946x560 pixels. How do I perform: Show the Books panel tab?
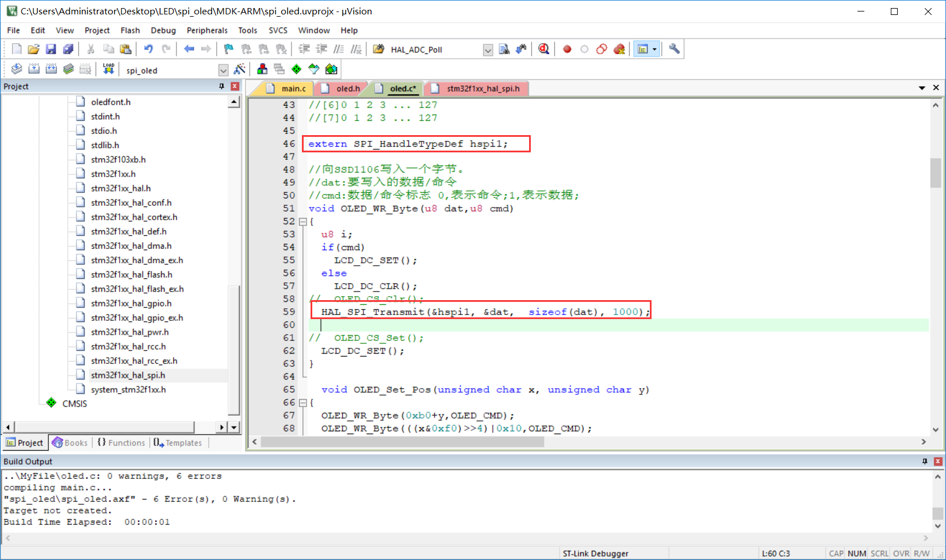click(x=70, y=443)
